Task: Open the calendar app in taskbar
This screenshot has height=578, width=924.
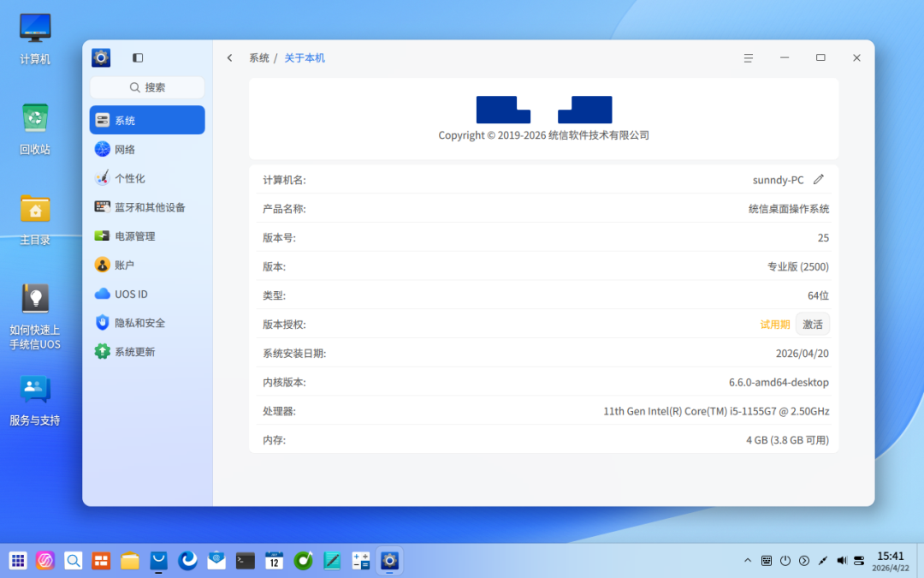Action: (x=274, y=560)
